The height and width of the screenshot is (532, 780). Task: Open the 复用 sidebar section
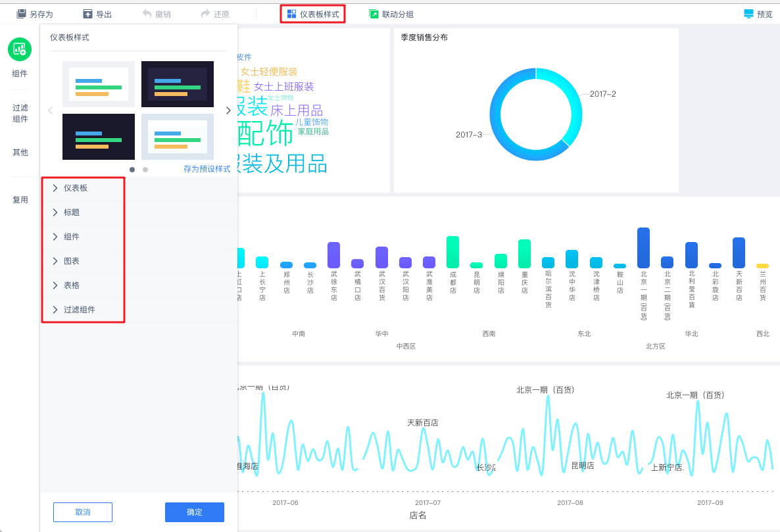(x=20, y=200)
